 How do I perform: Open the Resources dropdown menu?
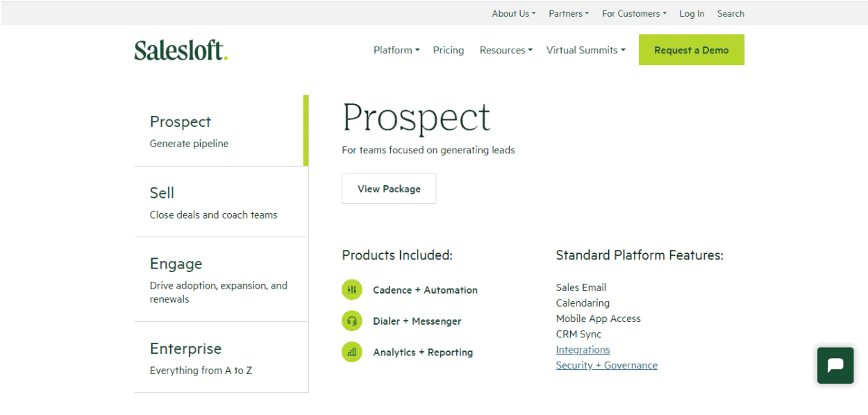tap(506, 50)
